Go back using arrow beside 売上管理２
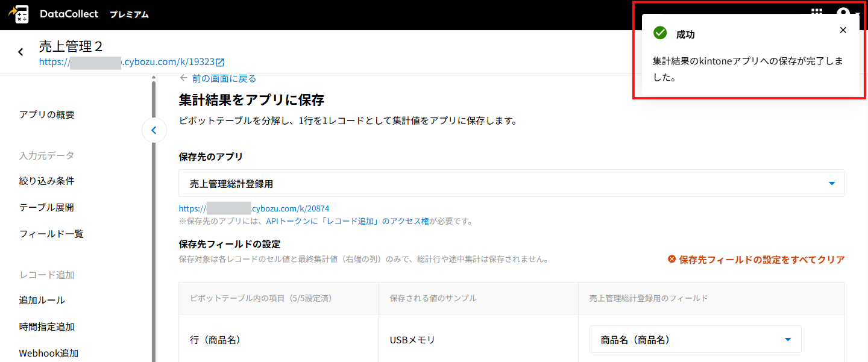Screen dimensions: 868x362 (21, 52)
